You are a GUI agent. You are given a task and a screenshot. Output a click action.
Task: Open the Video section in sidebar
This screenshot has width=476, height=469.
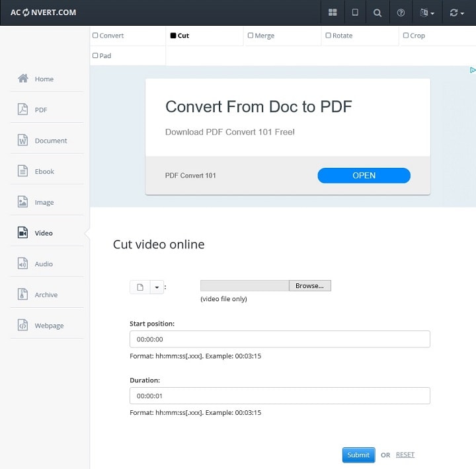tap(44, 233)
